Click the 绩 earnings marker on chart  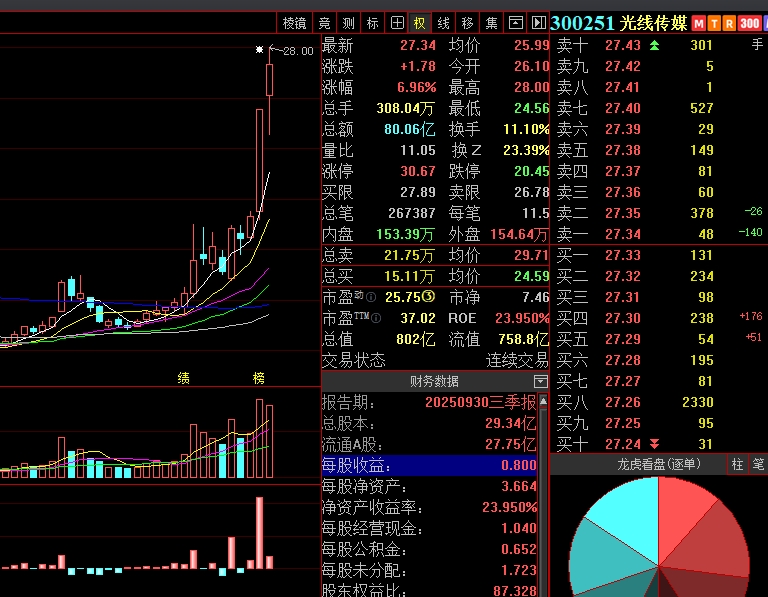184,378
